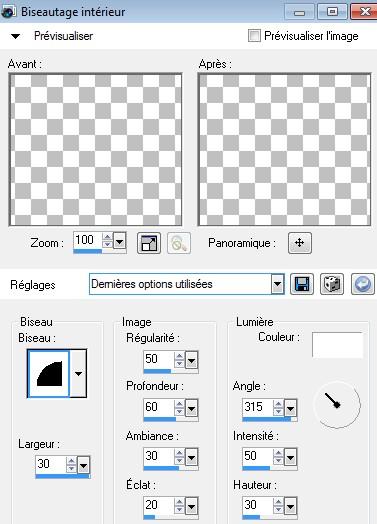Open the Lumière Couleur white swatch
The width and height of the screenshot is (377, 524).
tap(338, 345)
